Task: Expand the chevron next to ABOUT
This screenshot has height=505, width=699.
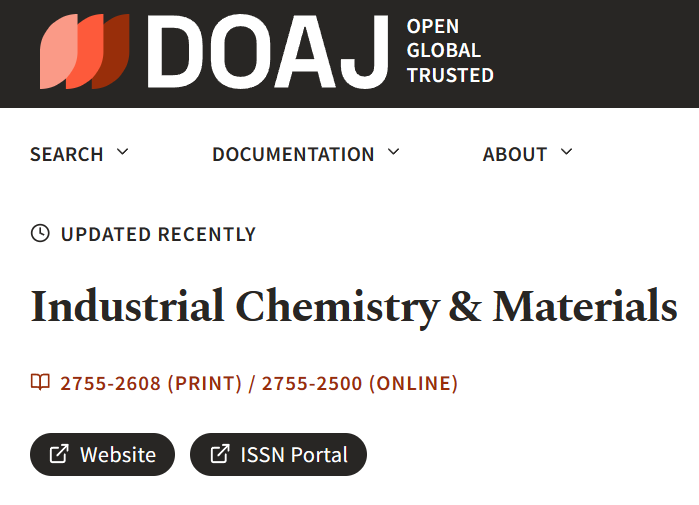Action: point(566,152)
